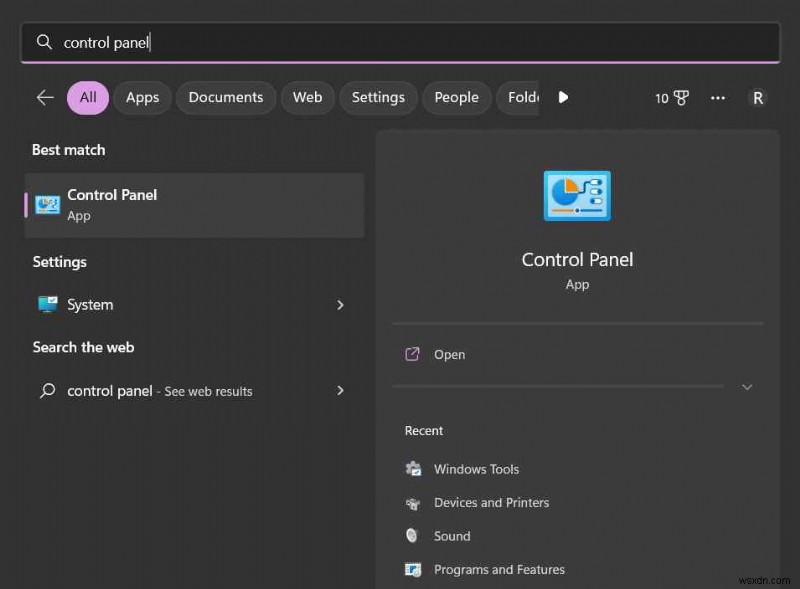Open Devices and Printers from Recent
The image size is (800, 589).
point(491,502)
